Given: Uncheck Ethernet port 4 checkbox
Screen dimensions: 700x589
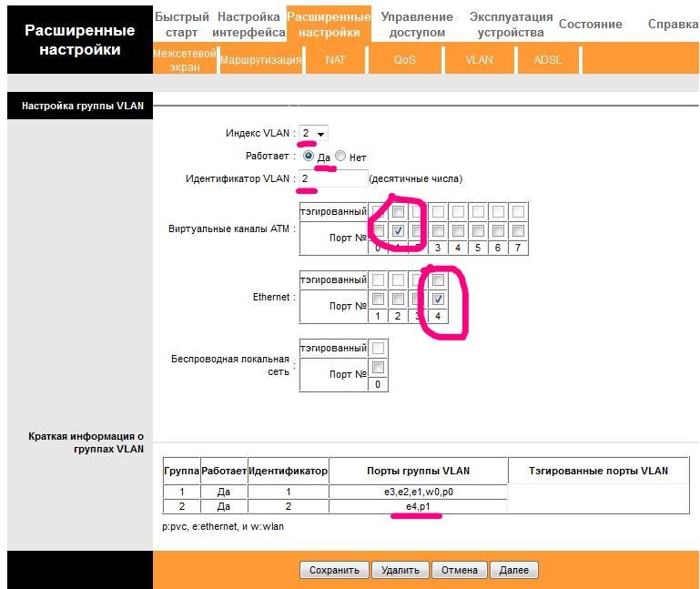Looking at the screenshot, I should [438, 299].
